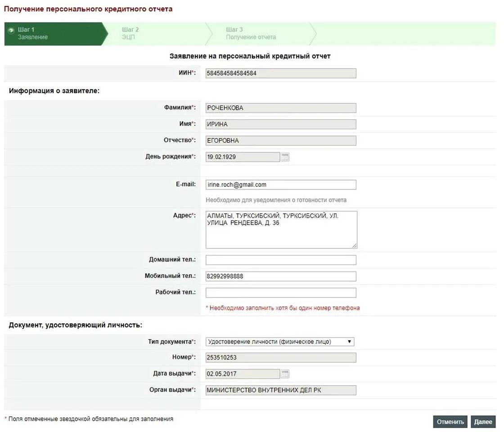Click the Тип документа label

tap(172, 342)
